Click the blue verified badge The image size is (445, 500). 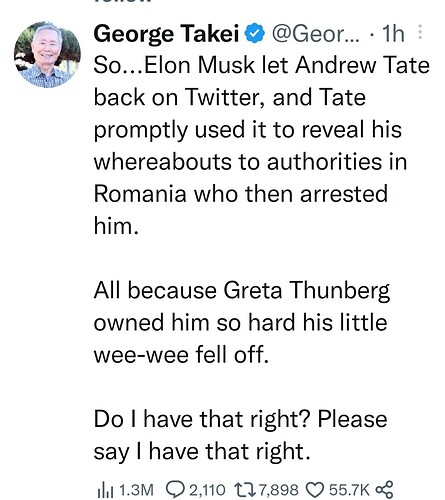pos(255,33)
